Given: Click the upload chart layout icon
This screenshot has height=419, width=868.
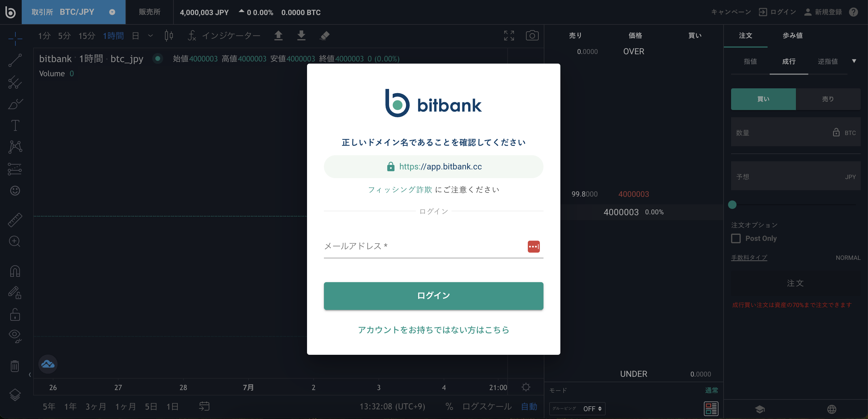Looking at the screenshot, I should [x=278, y=35].
